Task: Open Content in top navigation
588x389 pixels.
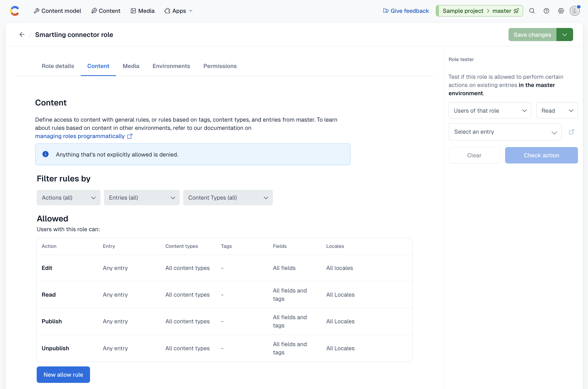Action: pyautogui.click(x=106, y=11)
